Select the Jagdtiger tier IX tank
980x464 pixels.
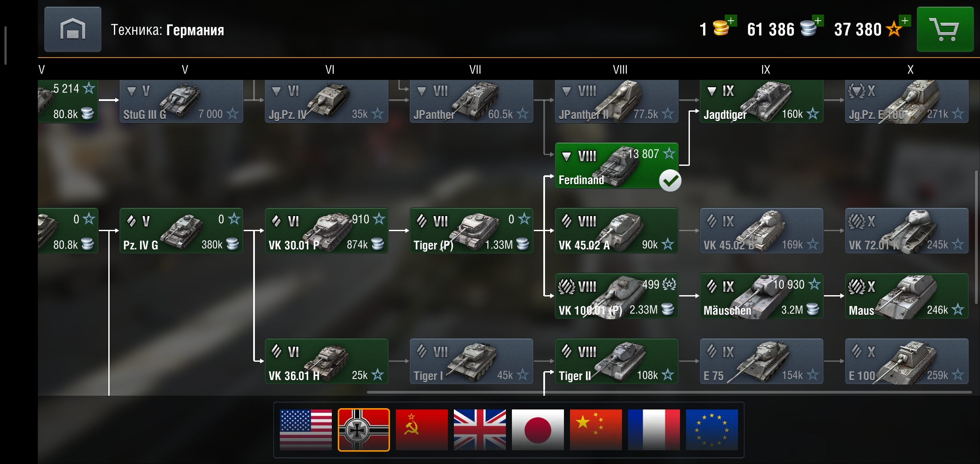pyautogui.click(x=761, y=101)
